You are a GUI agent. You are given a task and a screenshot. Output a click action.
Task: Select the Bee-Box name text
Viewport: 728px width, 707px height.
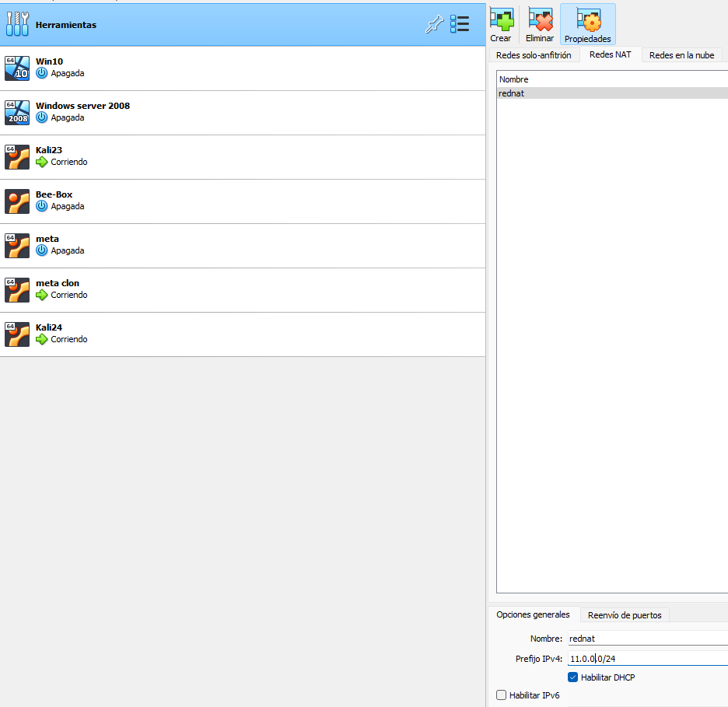coord(54,194)
